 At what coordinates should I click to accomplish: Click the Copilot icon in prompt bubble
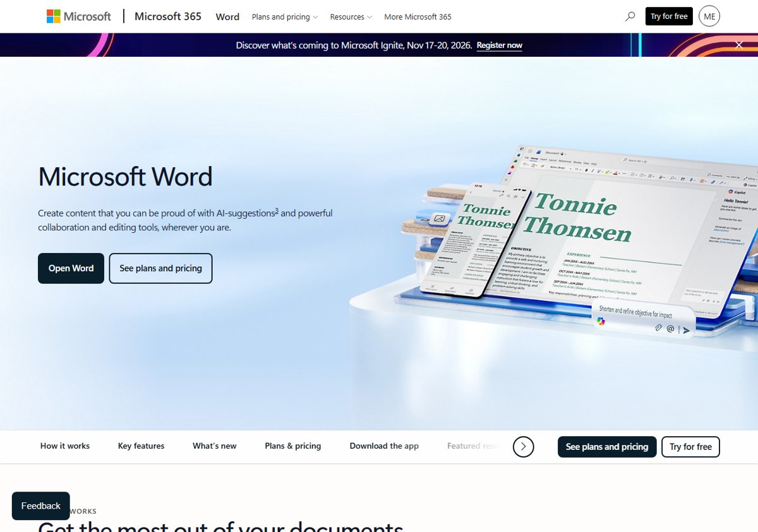(x=601, y=322)
